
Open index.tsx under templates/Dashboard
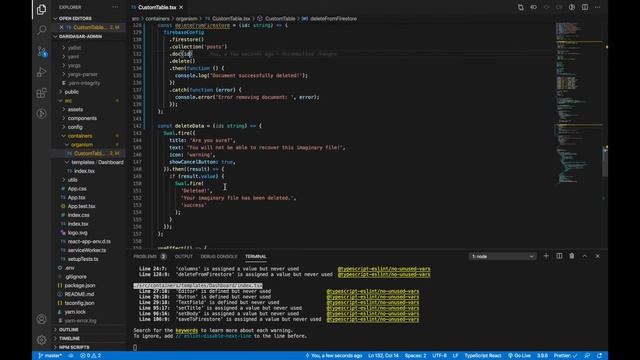[84, 171]
